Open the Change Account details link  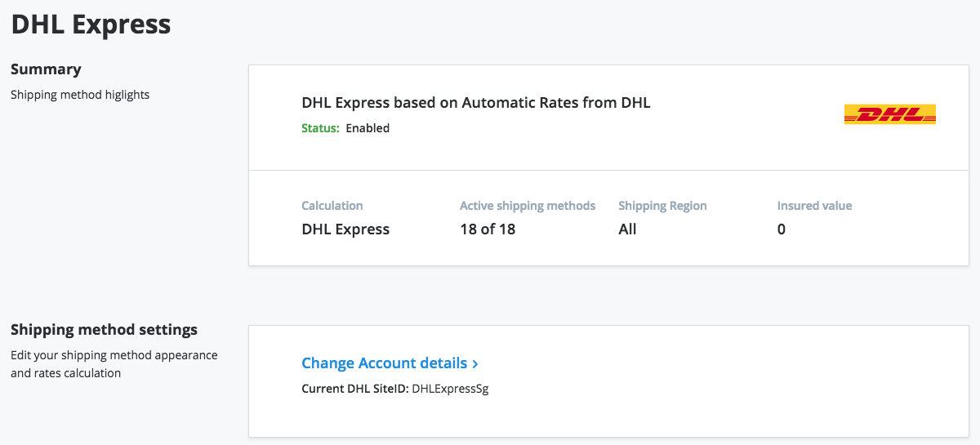tap(384, 363)
